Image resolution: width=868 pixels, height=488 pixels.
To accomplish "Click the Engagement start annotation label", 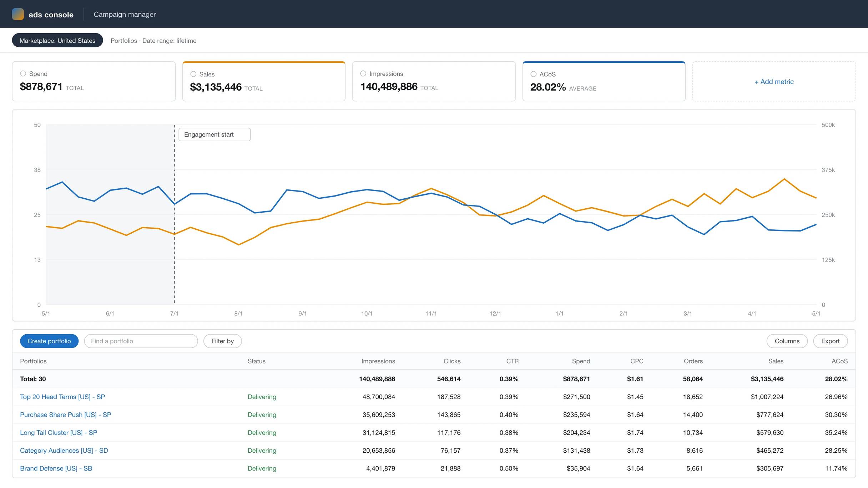I will point(215,134).
